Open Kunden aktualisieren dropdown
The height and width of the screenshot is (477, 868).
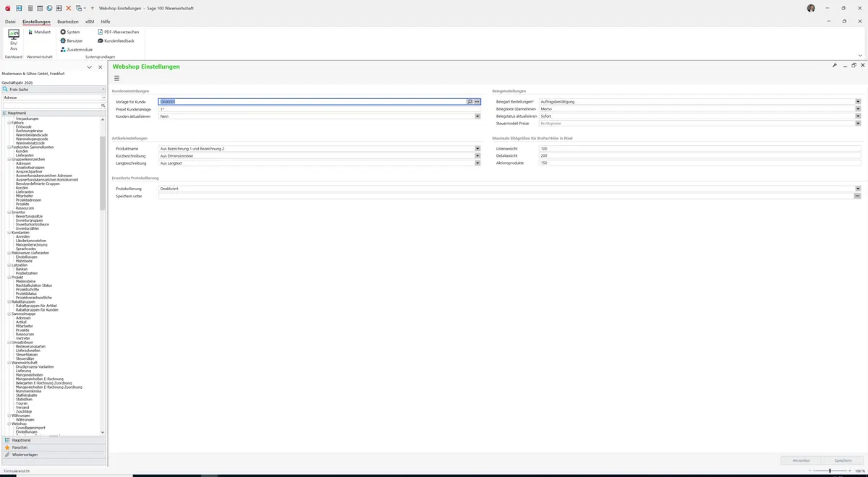pyautogui.click(x=477, y=116)
